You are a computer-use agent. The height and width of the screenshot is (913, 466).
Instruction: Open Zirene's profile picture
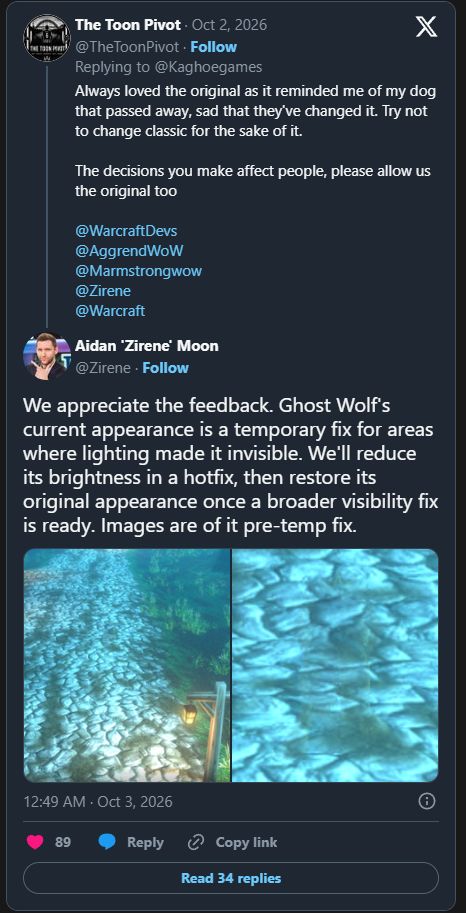pos(47,356)
